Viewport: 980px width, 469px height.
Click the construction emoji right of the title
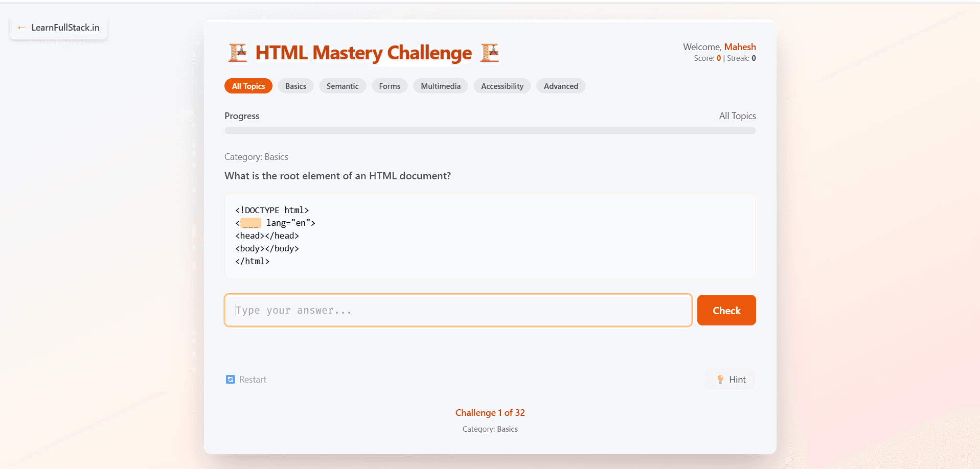[489, 53]
